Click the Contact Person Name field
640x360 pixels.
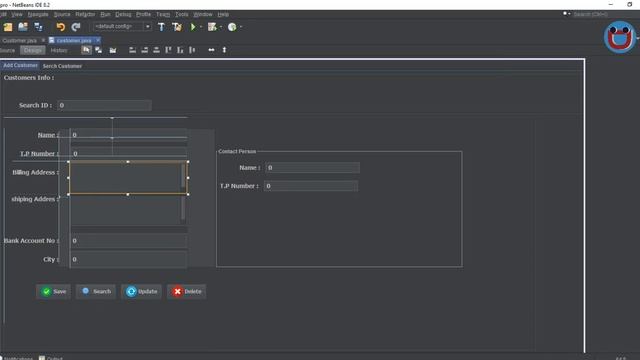pyautogui.click(x=313, y=168)
